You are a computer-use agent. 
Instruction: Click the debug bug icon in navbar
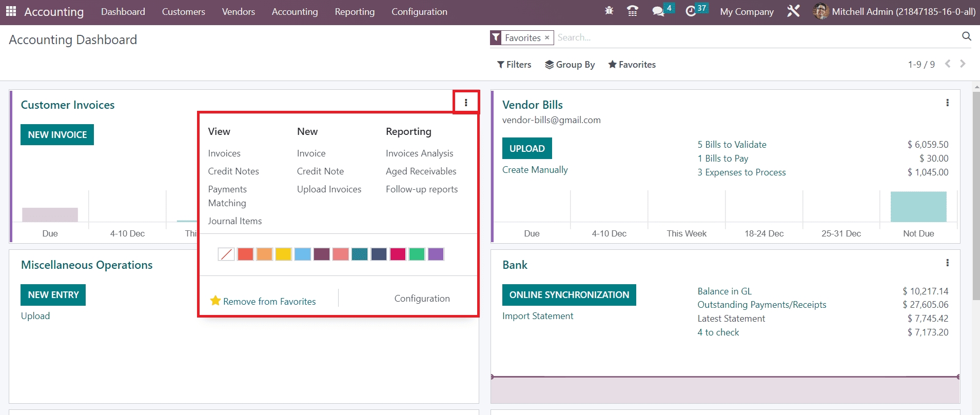point(609,11)
